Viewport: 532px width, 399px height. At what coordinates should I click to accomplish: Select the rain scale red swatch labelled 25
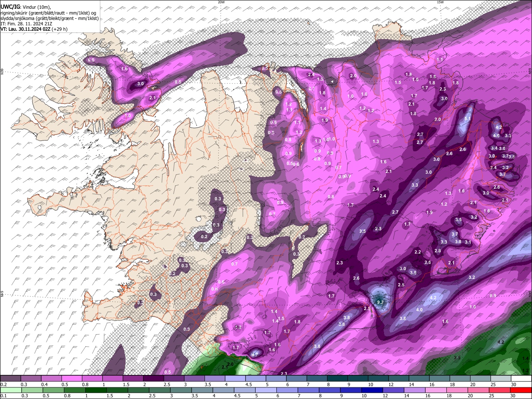[x=500, y=390]
